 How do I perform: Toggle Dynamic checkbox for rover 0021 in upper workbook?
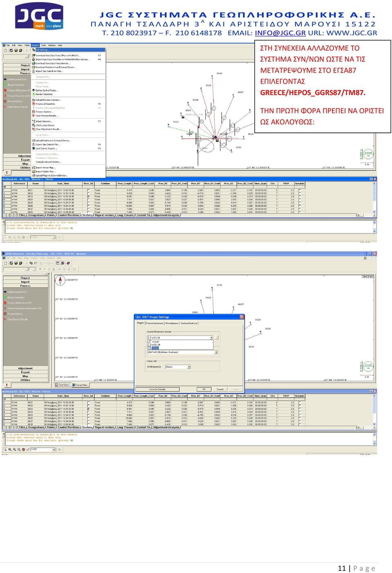[299, 190]
